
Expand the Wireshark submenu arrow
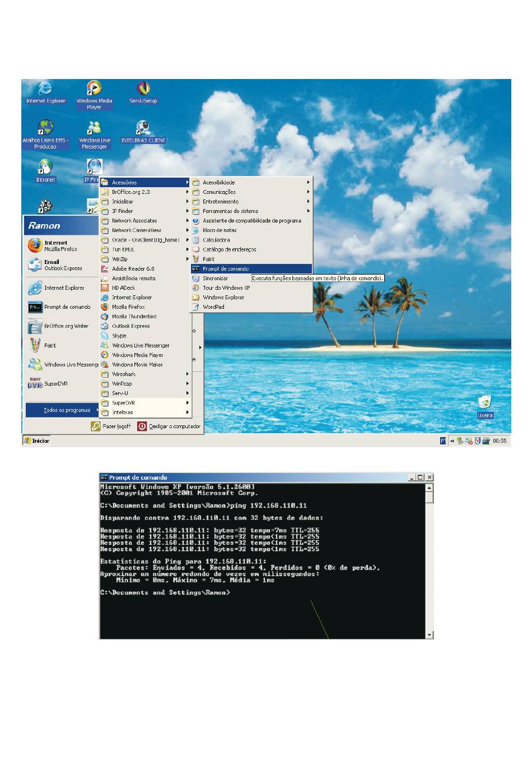pos(188,374)
